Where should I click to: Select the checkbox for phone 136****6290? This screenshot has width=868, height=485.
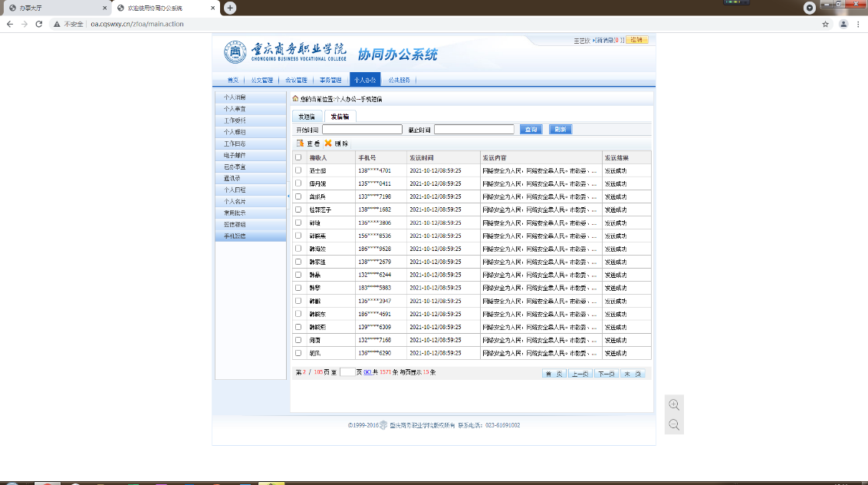[298, 353]
